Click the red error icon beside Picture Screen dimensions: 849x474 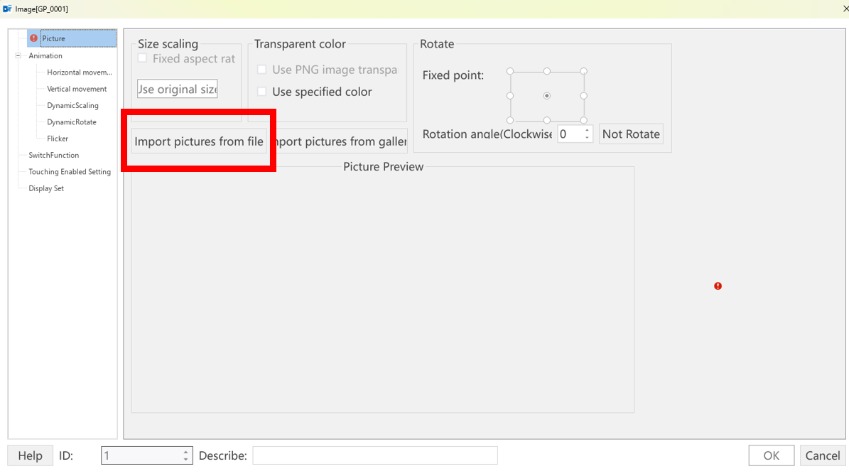(x=34, y=38)
